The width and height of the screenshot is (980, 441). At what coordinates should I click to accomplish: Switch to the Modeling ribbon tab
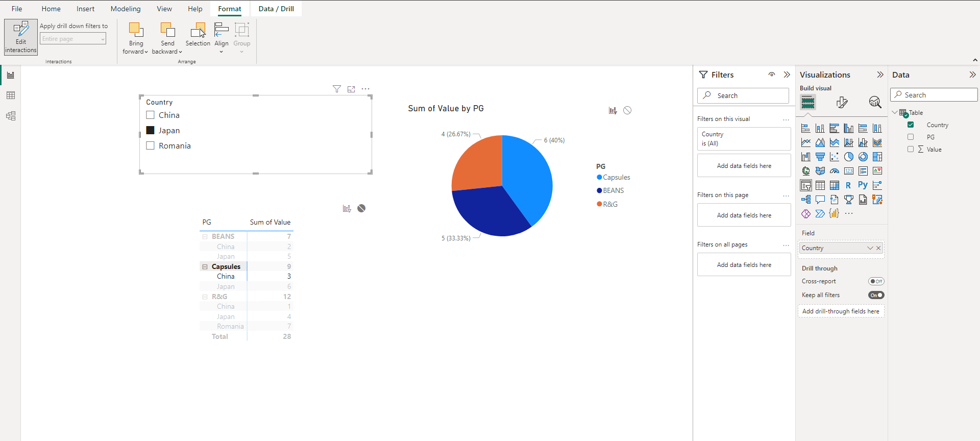(x=126, y=9)
